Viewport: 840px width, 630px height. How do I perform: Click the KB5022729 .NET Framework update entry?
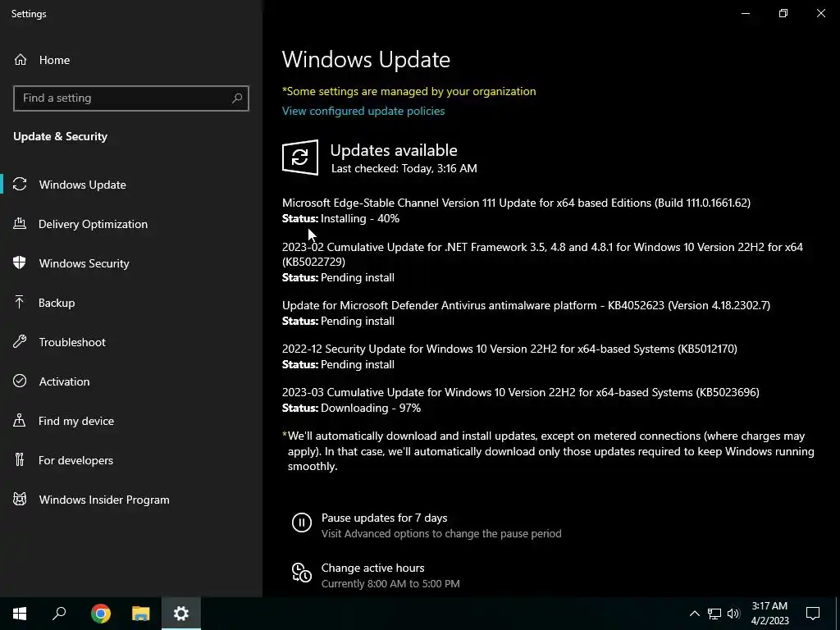[542, 254]
